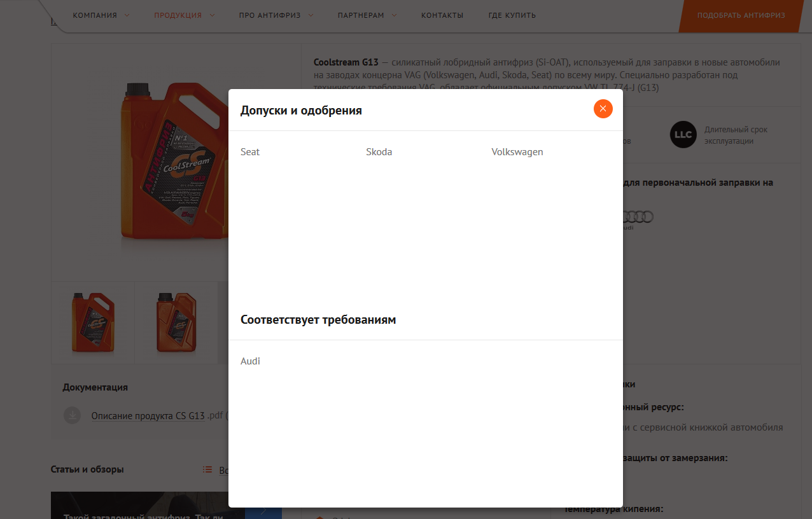Image resolution: width=812 pixels, height=519 pixels.
Task: Click the Статьи и обзоры heading
Action: [x=87, y=469]
